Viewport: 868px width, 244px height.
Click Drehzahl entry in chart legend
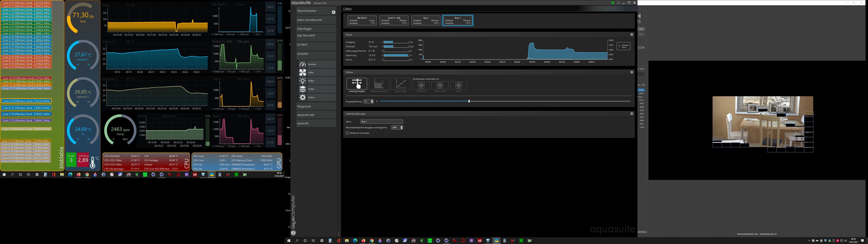[623, 45]
